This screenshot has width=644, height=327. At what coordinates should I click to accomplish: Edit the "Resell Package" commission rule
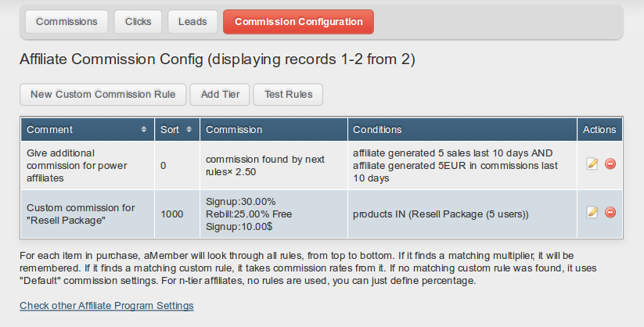pos(592,213)
